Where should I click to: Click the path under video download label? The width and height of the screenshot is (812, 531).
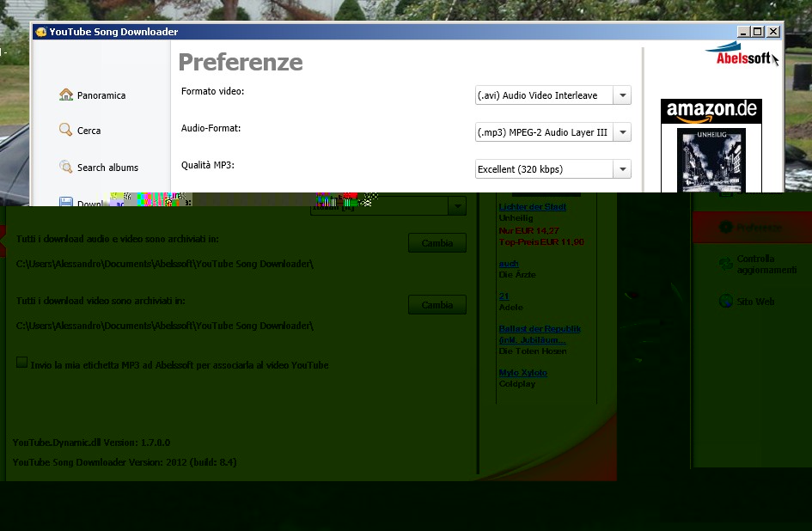(x=165, y=326)
